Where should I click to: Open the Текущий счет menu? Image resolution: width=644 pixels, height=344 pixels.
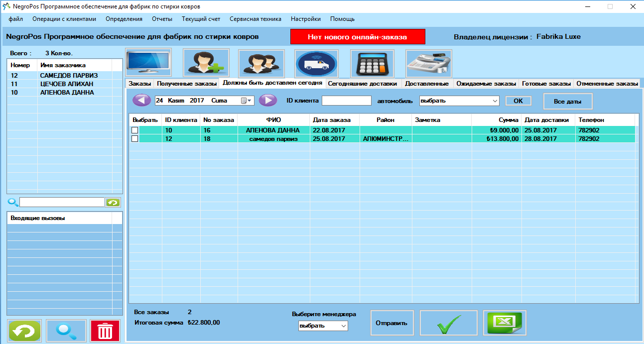tap(201, 19)
